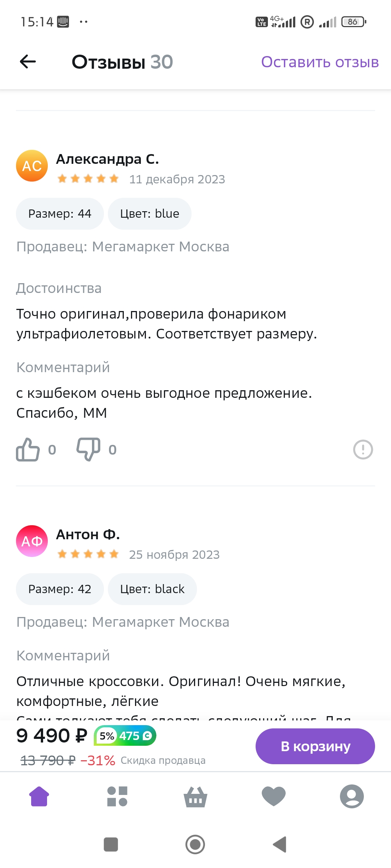Tap Александра С. avatar
The width and height of the screenshot is (391, 868).
coord(32,166)
